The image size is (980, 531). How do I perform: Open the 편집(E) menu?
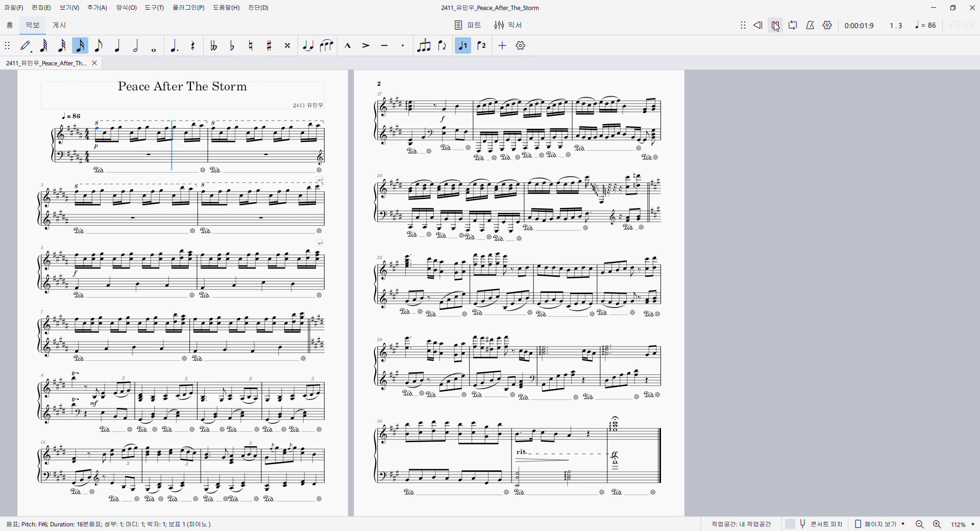41,8
